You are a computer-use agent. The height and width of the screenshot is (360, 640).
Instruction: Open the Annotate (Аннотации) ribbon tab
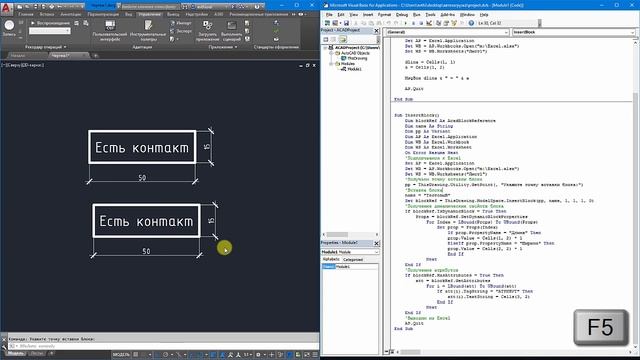click(71, 14)
